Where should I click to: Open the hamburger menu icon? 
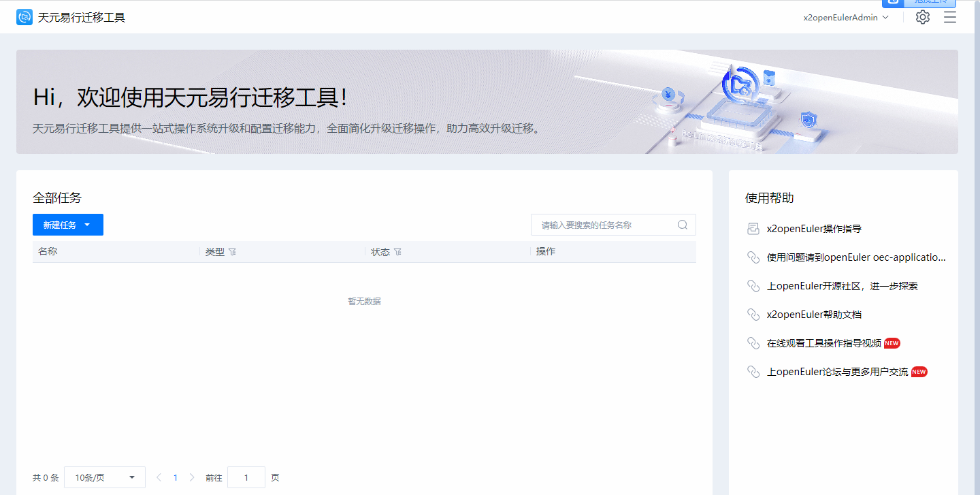950,17
